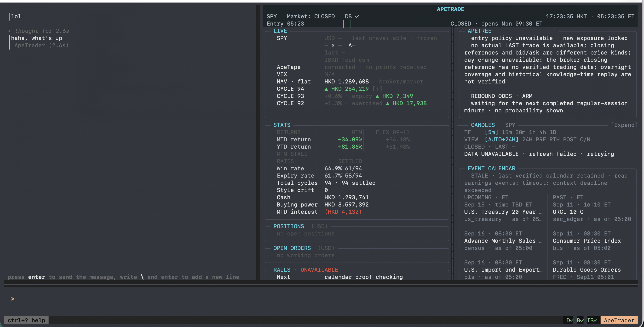This screenshot has width=644, height=327.
Task: Open the Durable Goods Orders past event
Action: click(x=587, y=270)
